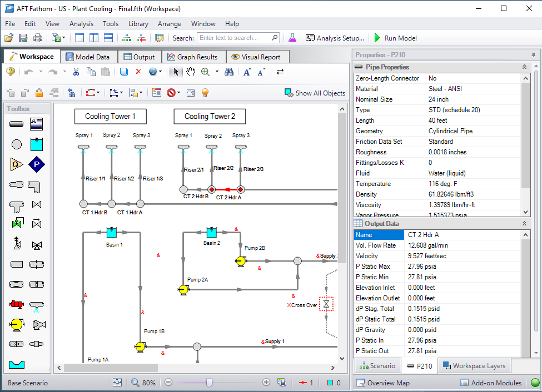Pin the Properties panel with the pushpin
Image resolution: width=542 pixels, height=392 pixels.
[533, 55]
